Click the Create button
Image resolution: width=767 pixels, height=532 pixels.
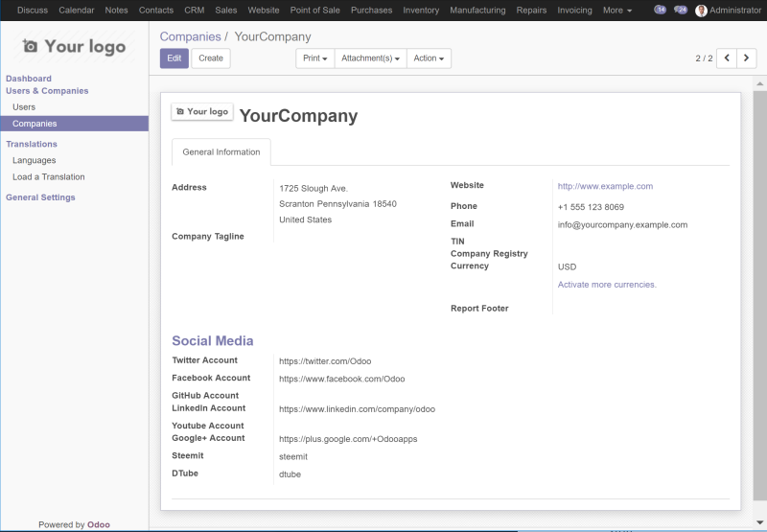click(x=211, y=58)
